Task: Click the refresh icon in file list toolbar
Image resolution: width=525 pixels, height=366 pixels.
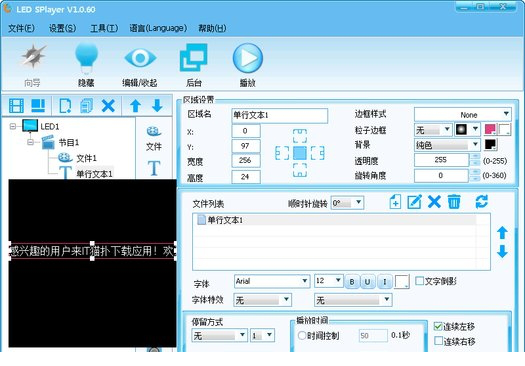Action: (x=481, y=202)
